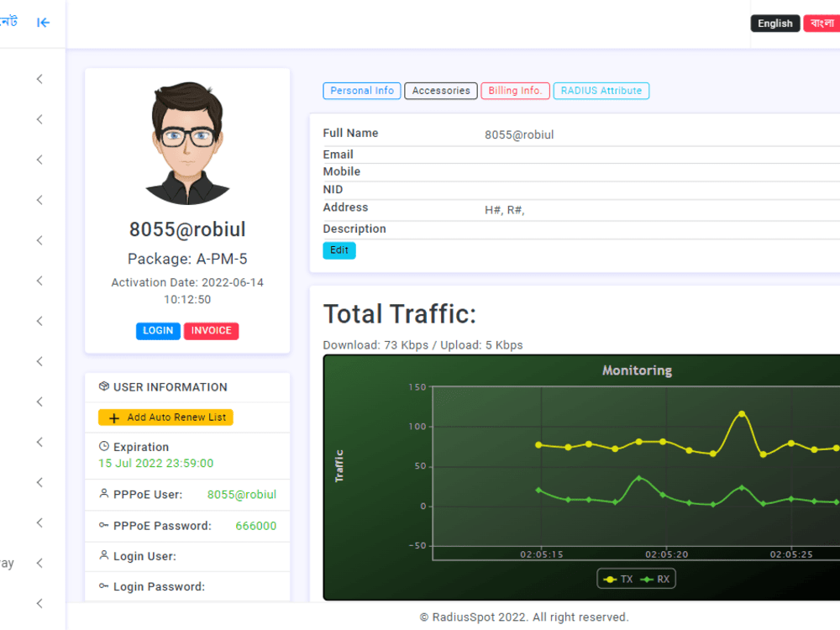Collapse the sidebar with the arrow-bar icon

(x=43, y=23)
